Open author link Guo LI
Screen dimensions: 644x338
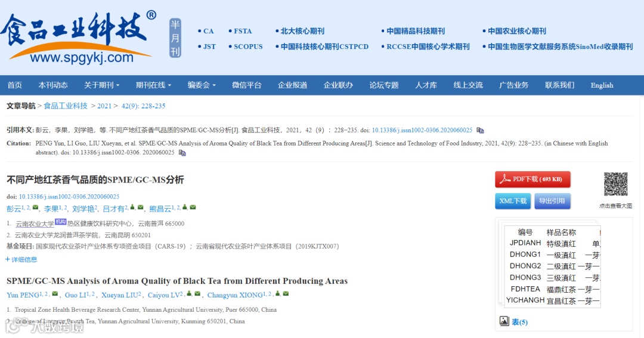coord(76,295)
